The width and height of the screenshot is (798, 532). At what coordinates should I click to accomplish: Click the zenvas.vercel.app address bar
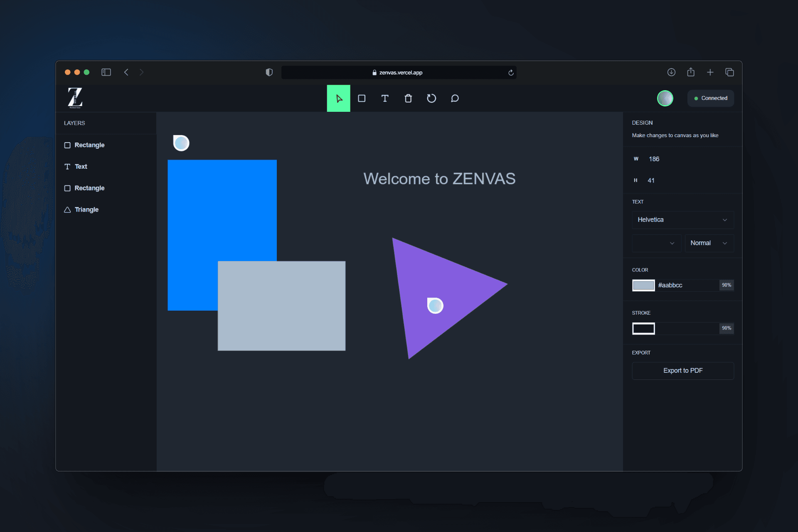pos(399,73)
